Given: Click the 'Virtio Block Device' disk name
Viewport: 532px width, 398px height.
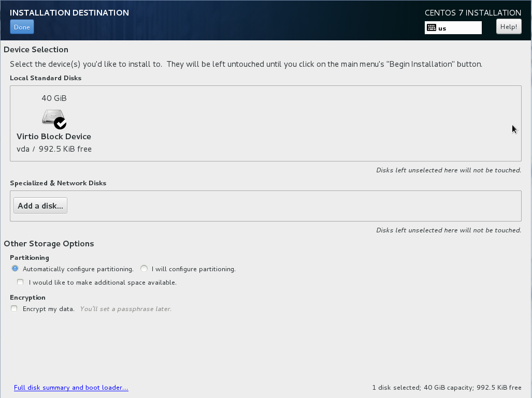Looking at the screenshot, I should point(54,137).
